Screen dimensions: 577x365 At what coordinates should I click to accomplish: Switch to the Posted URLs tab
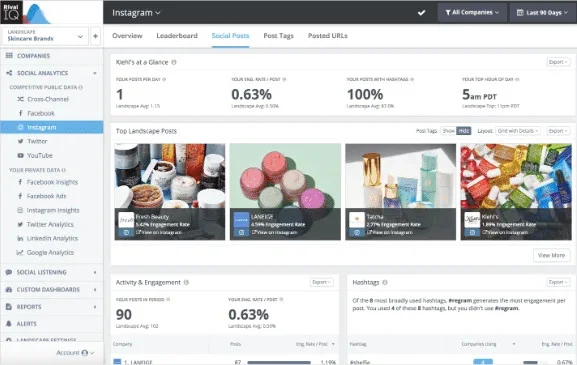click(x=328, y=36)
